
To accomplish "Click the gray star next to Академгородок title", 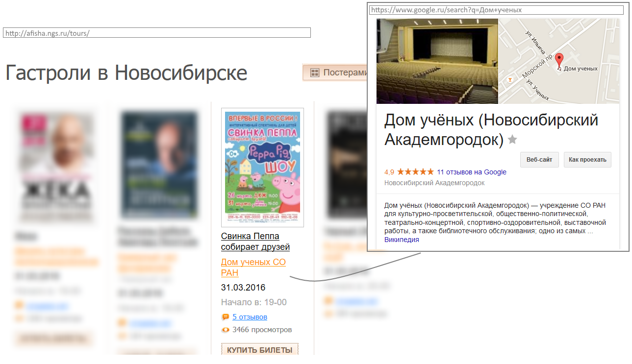I will 512,140.
